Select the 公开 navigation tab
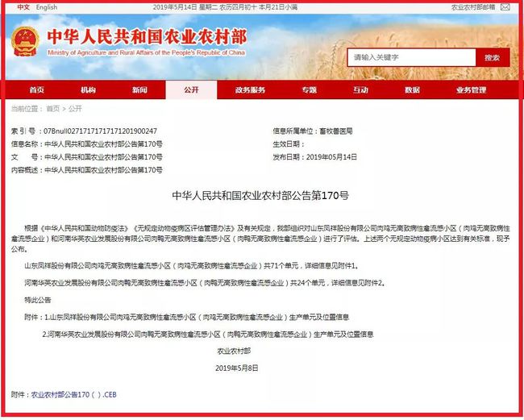The height and width of the screenshot is (420, 524). click(191, 90)
